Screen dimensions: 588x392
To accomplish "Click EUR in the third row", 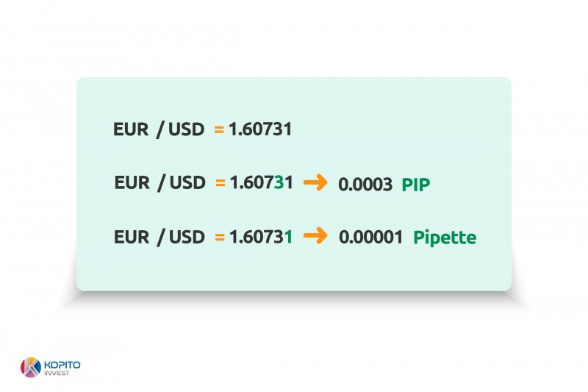I will [132, 237].
